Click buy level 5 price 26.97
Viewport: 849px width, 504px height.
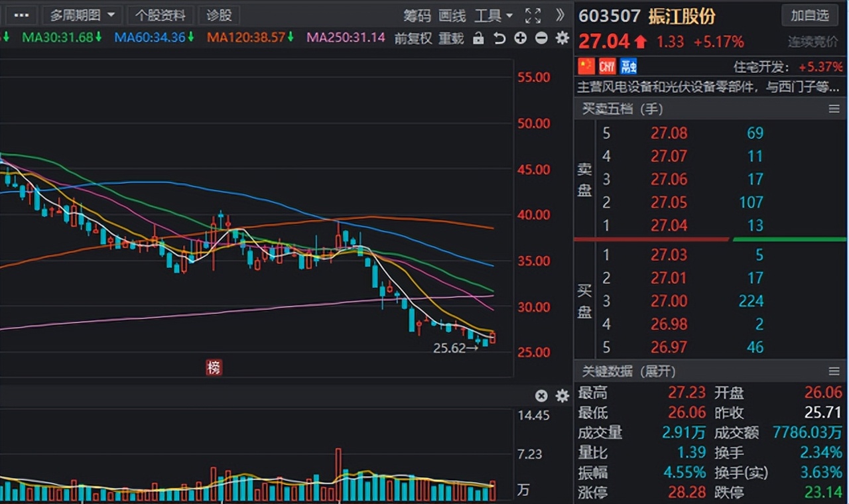(x=669, y=347)
